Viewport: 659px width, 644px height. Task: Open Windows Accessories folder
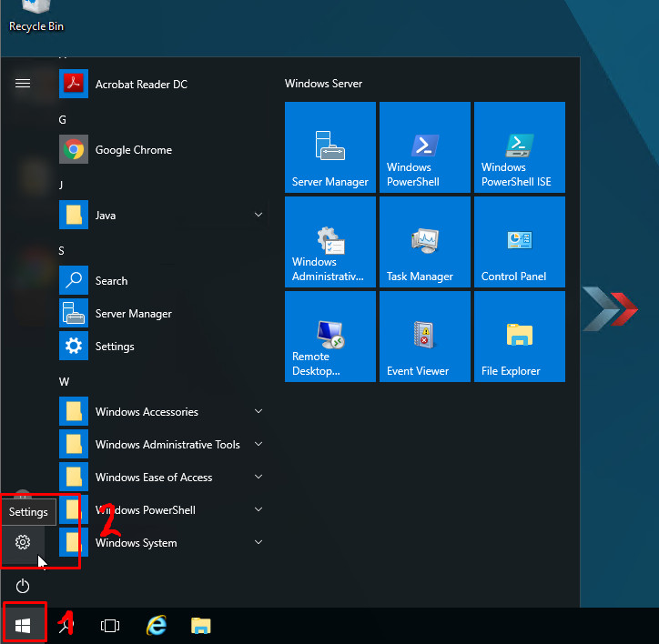click(162, 412)
